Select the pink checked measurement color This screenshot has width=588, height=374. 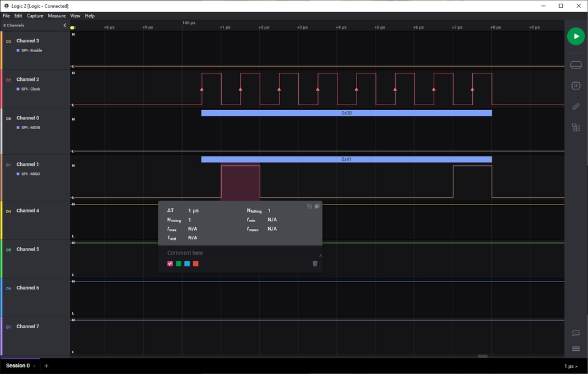point(170,264)
